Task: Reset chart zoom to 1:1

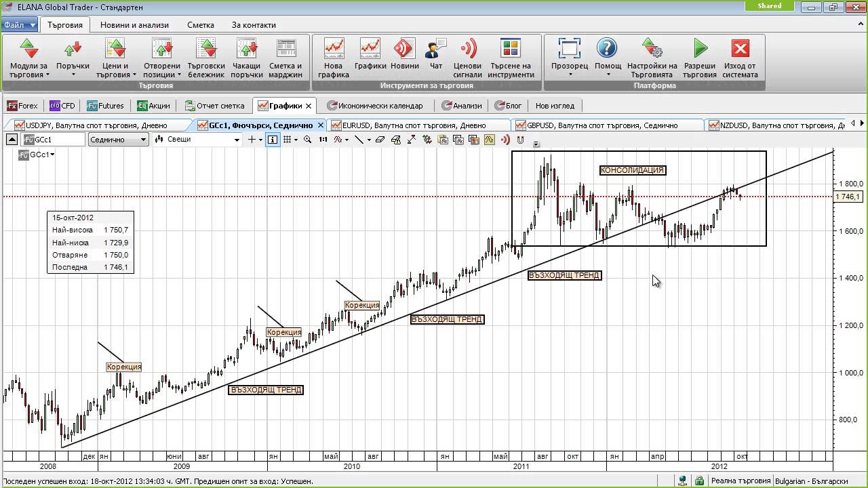Action: (x=323, y=140)
